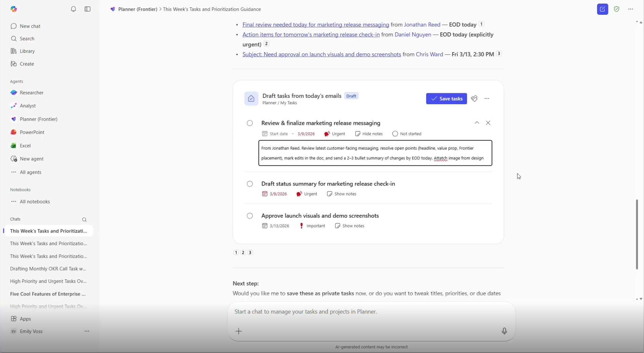Open Need approval on launch visuals link
644x353 pixels.
coord(322,54)
